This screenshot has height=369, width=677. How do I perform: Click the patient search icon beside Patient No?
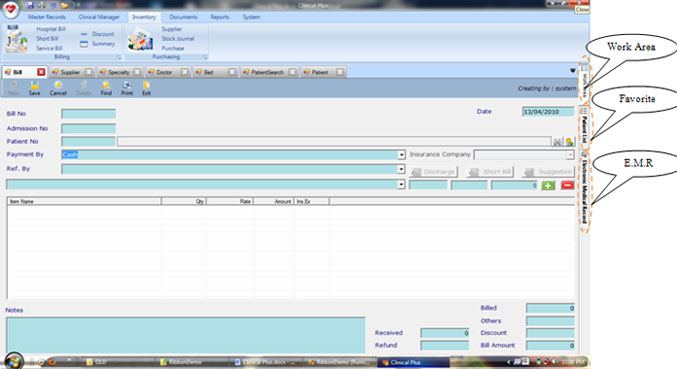557,142
